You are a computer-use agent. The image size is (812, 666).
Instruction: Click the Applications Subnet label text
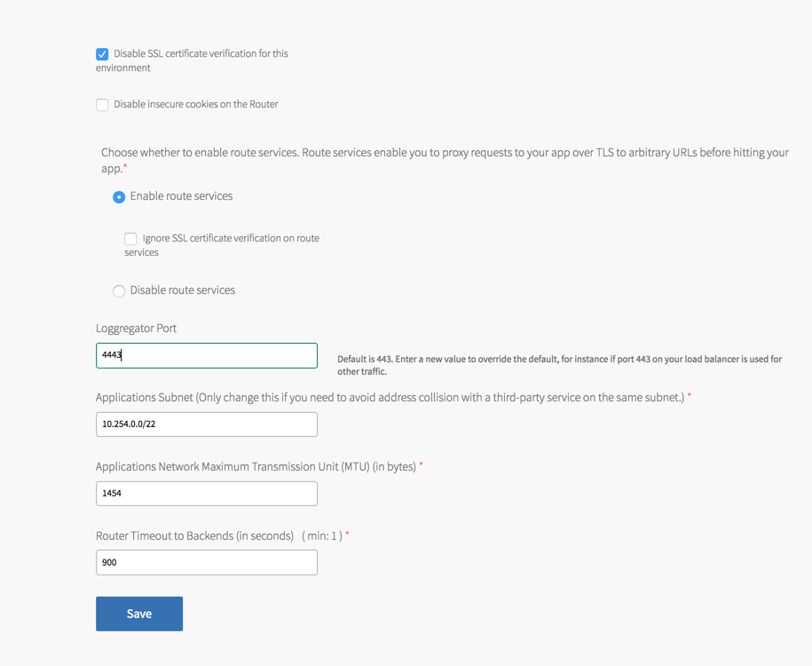(390, 398)
